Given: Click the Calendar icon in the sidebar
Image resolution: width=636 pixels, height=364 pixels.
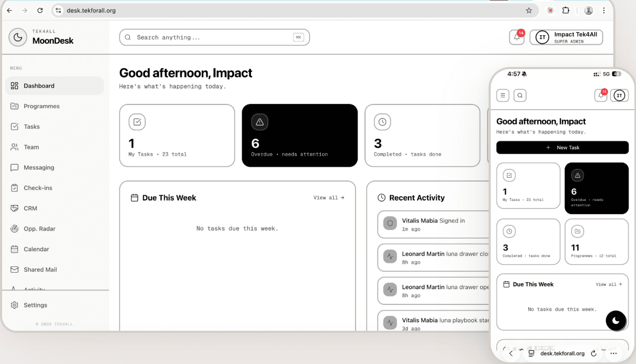Looking at the screenshot, I should tap(14, 249).
